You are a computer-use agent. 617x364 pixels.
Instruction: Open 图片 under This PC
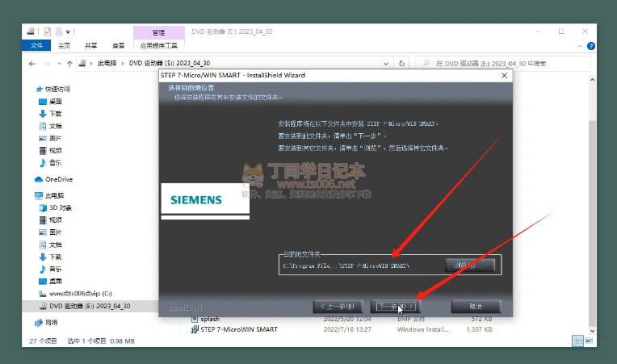click(50, 232)
